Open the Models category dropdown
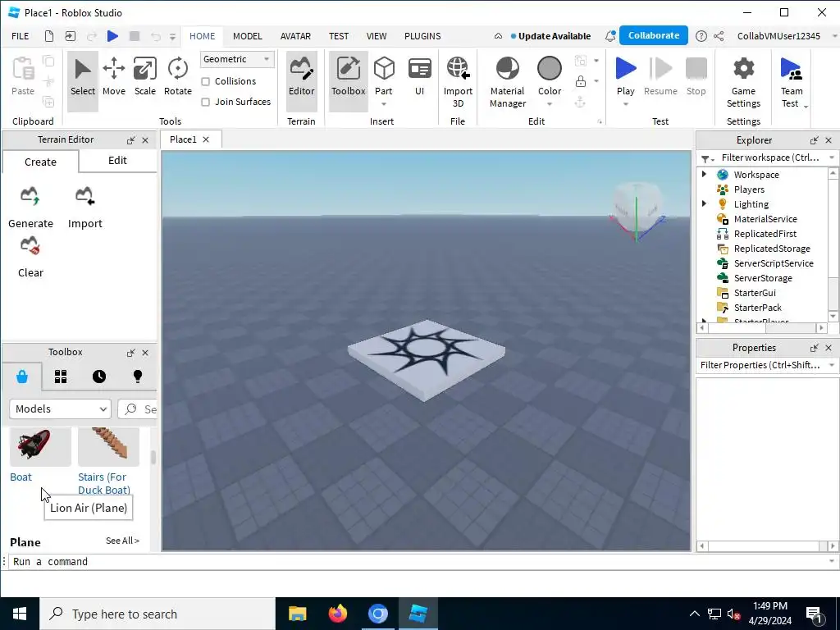The width and height of the screenshot is (840, 630). (60, 409)
